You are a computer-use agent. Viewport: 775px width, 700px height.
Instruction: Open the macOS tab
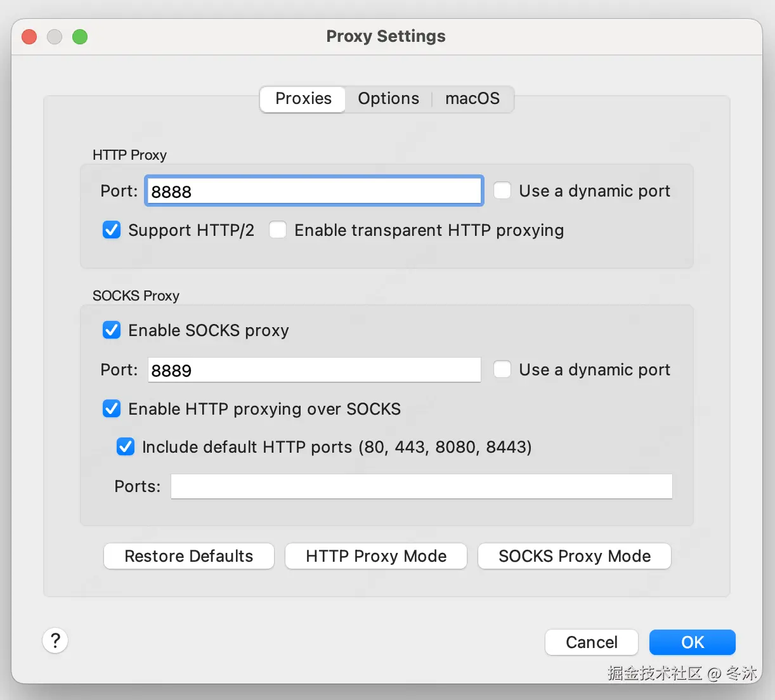tap(472, 99)
